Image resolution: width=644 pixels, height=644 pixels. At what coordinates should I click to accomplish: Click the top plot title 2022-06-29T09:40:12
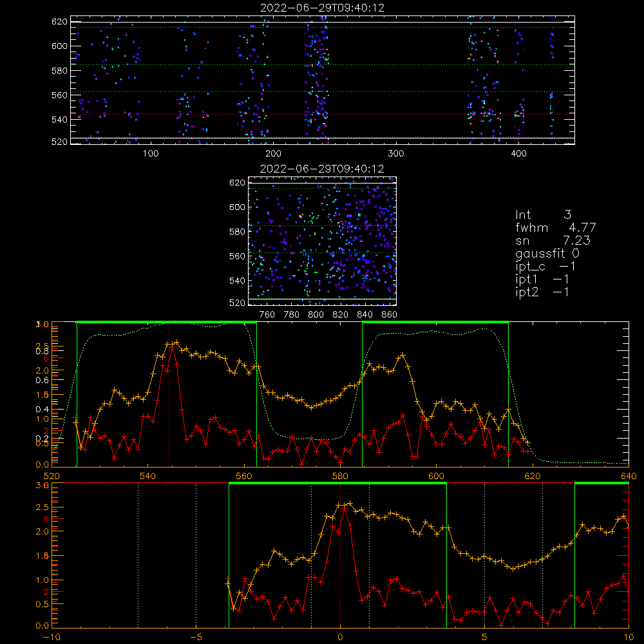323,8
